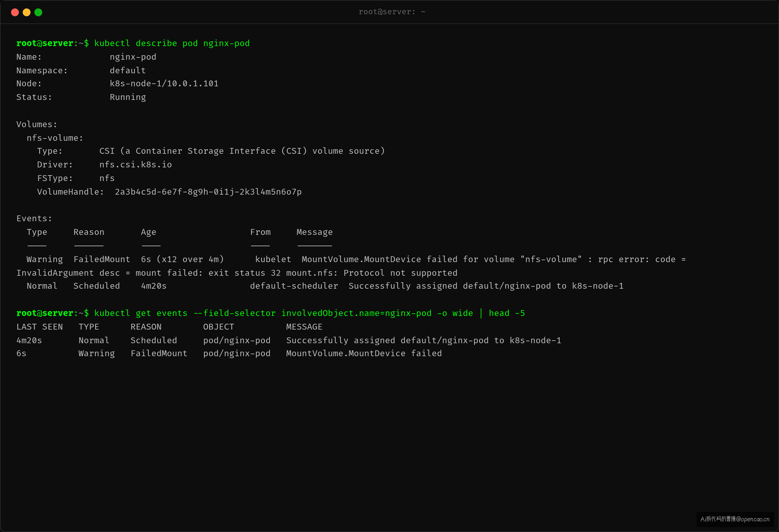Click the driver value 'nfs.csi.k8s.io'
Image resolution: width=779 pixels, height=532 pixels.
135,165
